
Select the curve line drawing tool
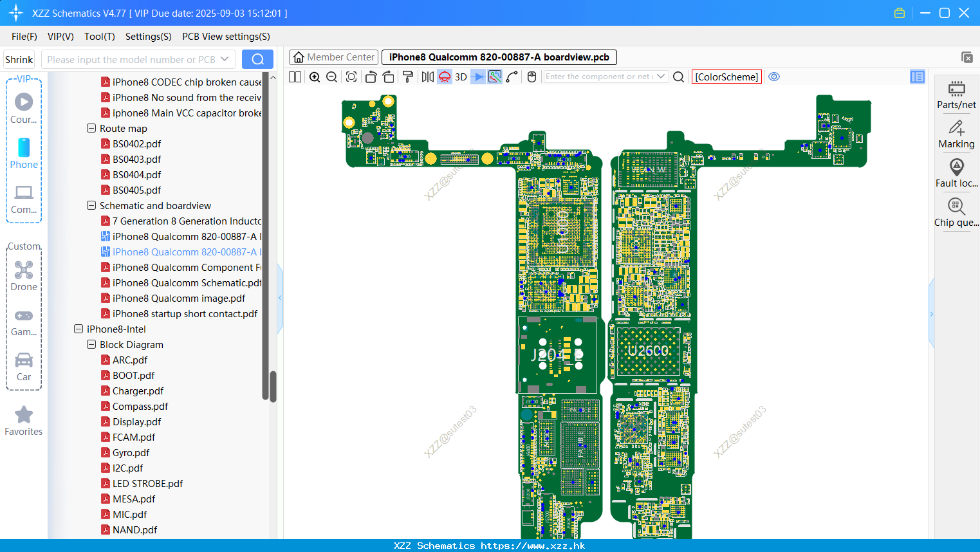click(512, 77)
